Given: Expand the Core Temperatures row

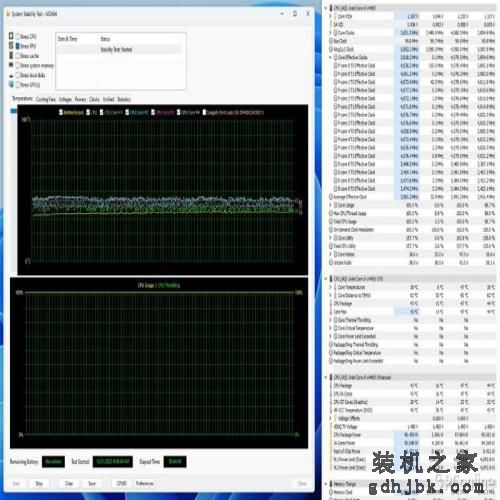Looking at the screenshot, I should coord(330,287).
